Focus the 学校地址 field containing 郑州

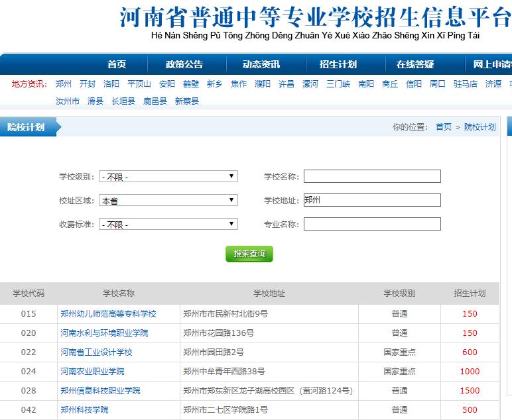372,200
